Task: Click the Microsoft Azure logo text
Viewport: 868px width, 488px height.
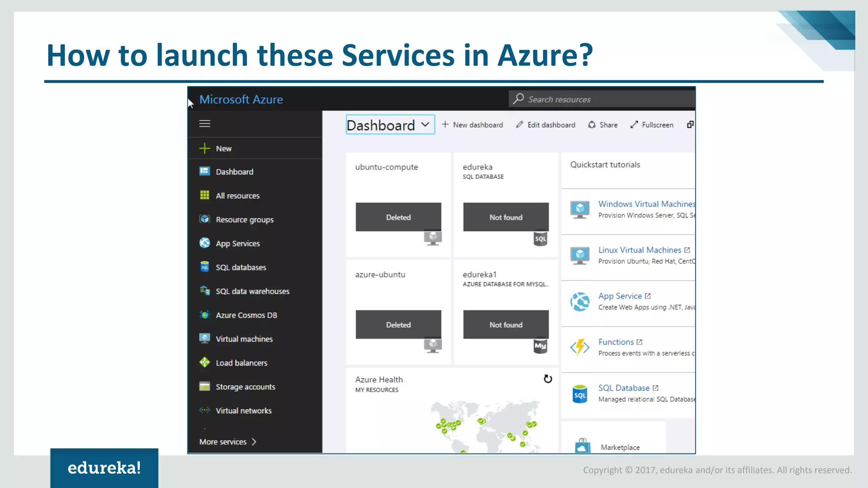Action: (241, 99)
